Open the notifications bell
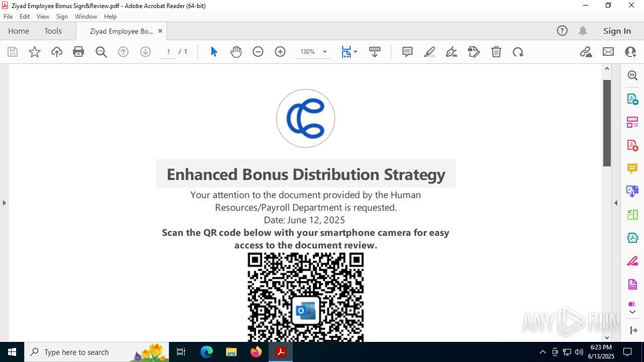The height and width of the screenshot is (362, 644). (583, 31)
